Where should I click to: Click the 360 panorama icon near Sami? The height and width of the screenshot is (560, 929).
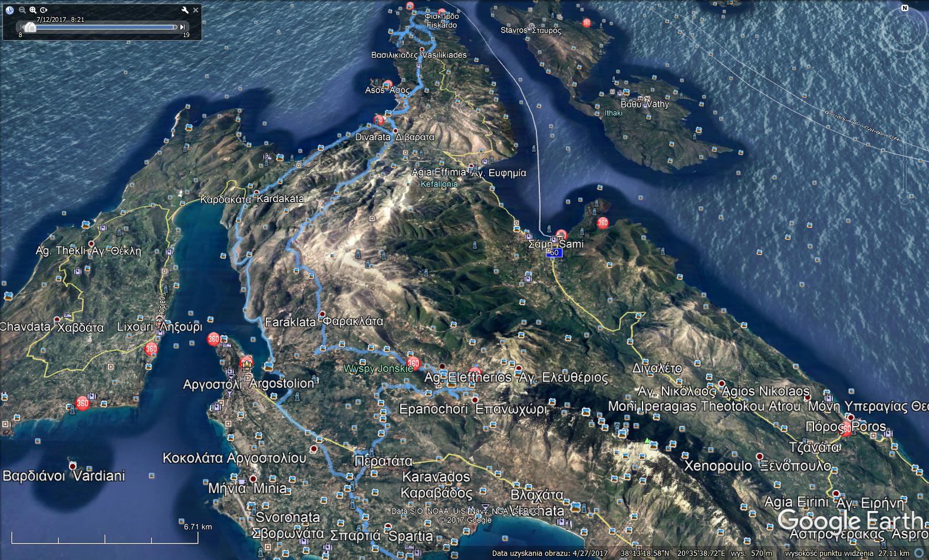pos(602,223)
